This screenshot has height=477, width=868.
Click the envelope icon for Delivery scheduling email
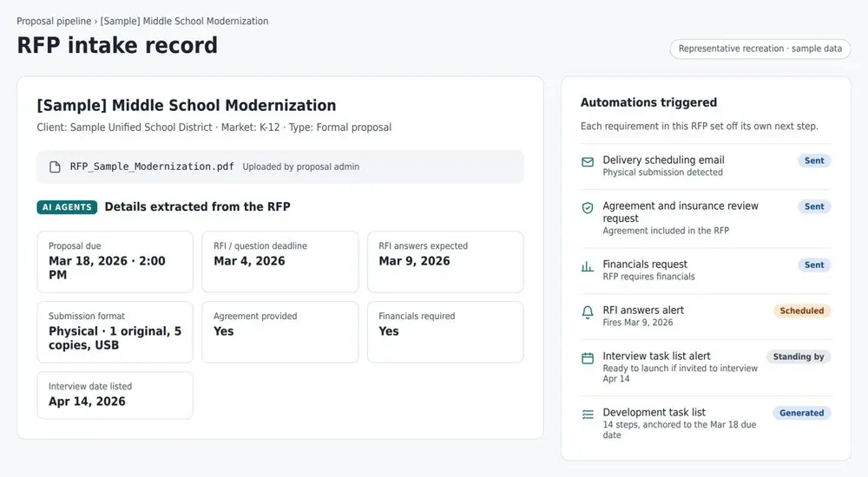(588, 162)
